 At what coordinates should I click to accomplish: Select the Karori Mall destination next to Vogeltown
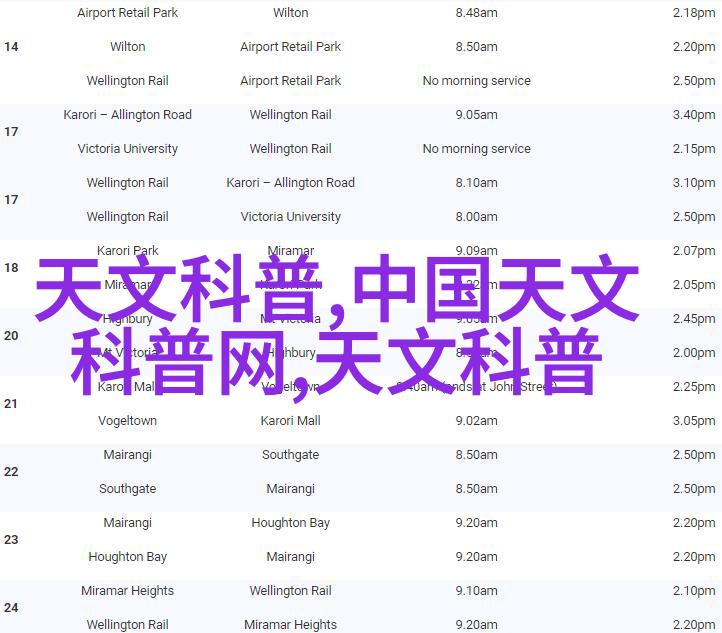tap(290, 421)
